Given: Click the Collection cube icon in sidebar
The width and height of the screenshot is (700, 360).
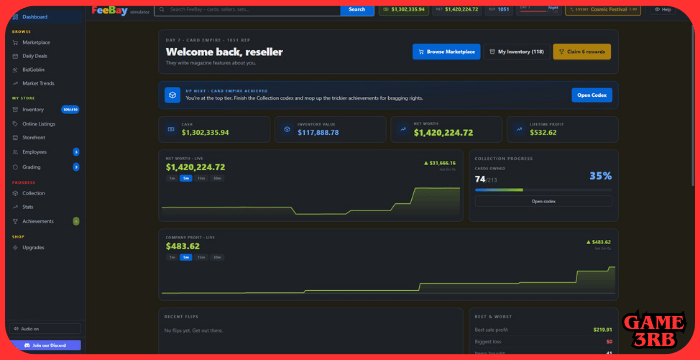Looking at the screenshot, I should point(15,193).
